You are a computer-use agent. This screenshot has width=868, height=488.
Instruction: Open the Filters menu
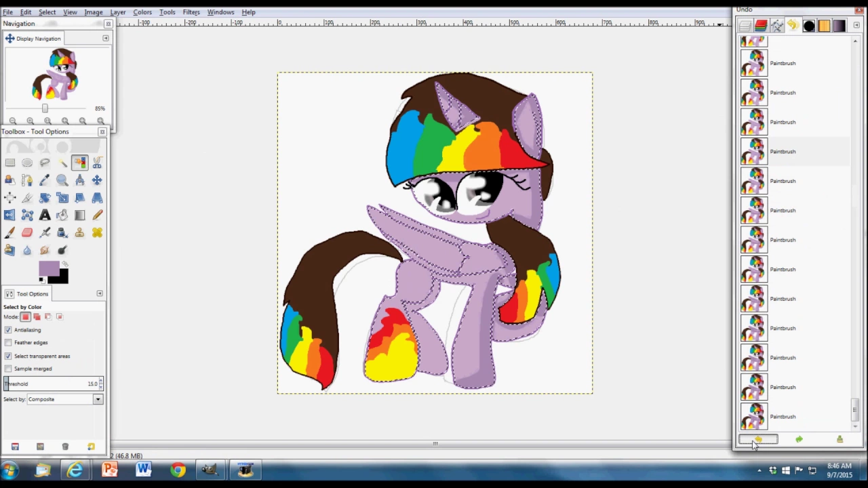pos(191,12)
